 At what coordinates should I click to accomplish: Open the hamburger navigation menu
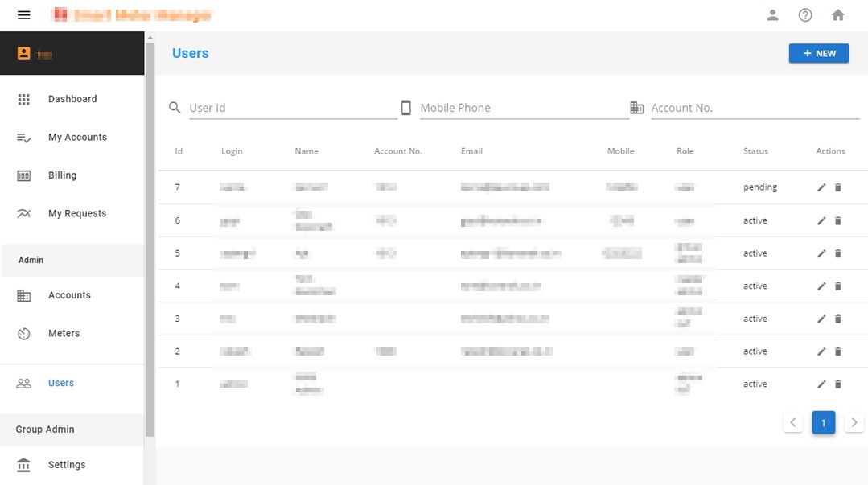pos(23,15)
